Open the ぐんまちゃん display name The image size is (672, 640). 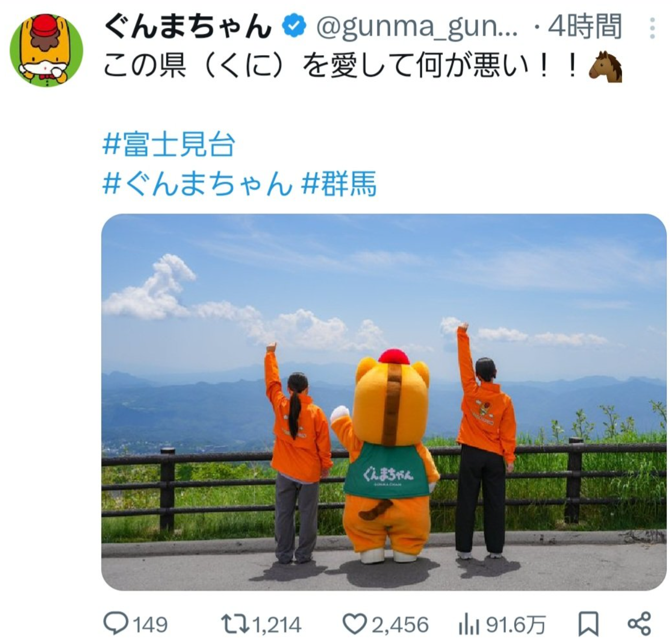pyautogui.click(x=188, y=27)
